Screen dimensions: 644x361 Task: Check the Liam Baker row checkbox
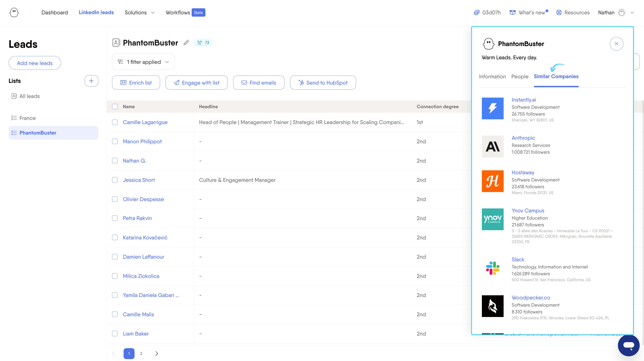(x=115, y=333)
